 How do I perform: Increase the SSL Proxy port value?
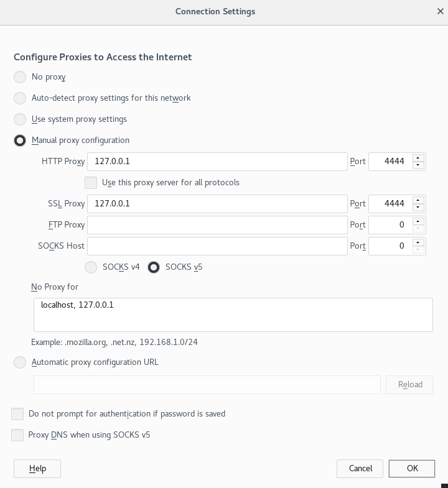point(418,200)
